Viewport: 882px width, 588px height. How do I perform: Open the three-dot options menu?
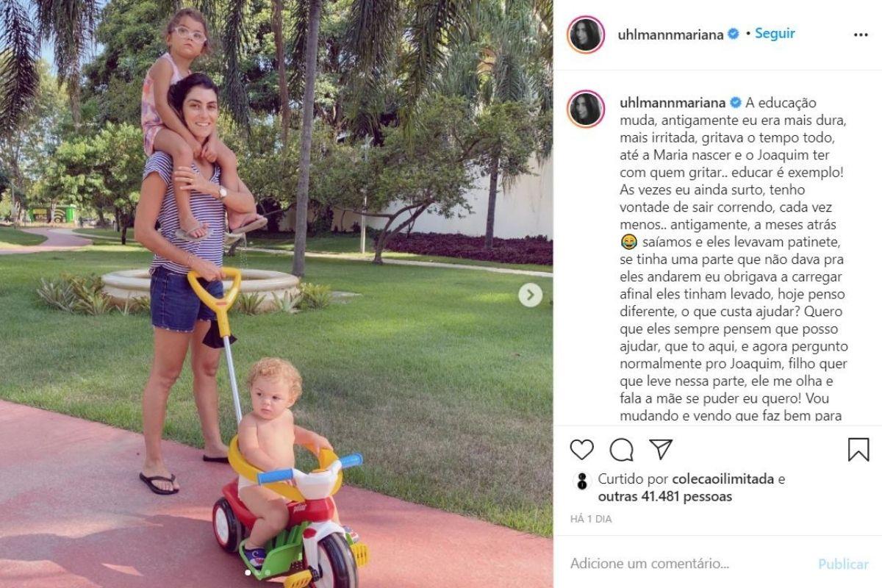(x=861, y=35)
